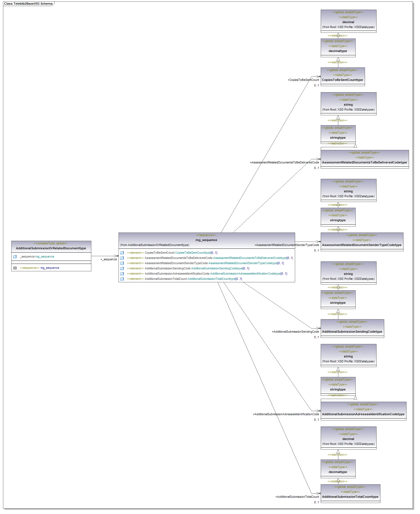
Task: Select the mg_sequence class title
Action: pyautogui.click(x=206, y=240)
